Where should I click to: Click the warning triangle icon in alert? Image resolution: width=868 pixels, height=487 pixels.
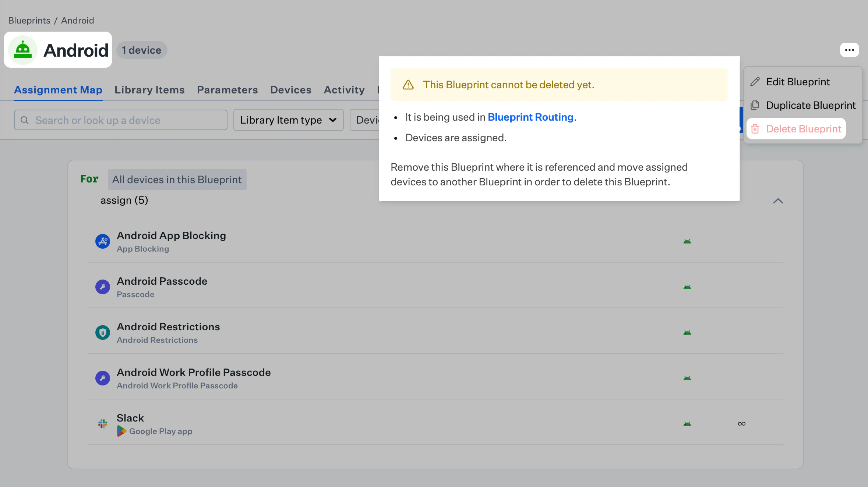click(x=408, y=85)
